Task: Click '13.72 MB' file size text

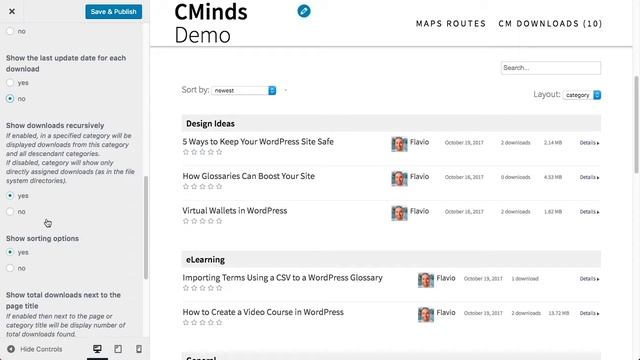Action: point(559,313)
